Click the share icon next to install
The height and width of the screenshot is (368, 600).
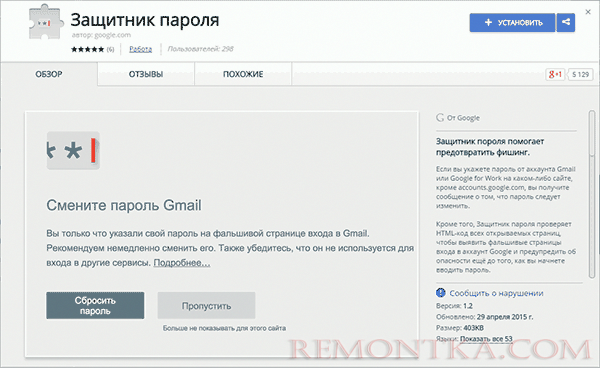pyautogui.click(x=566, y=23)
